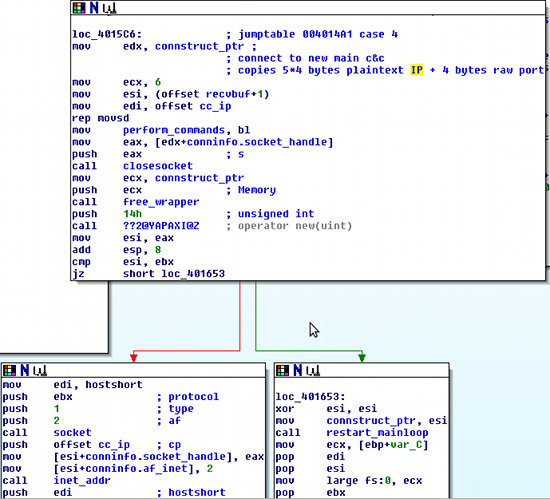
Task: Click the graph icon on loc_4015C6 node titlebar
Action: (x=109, y=9)
